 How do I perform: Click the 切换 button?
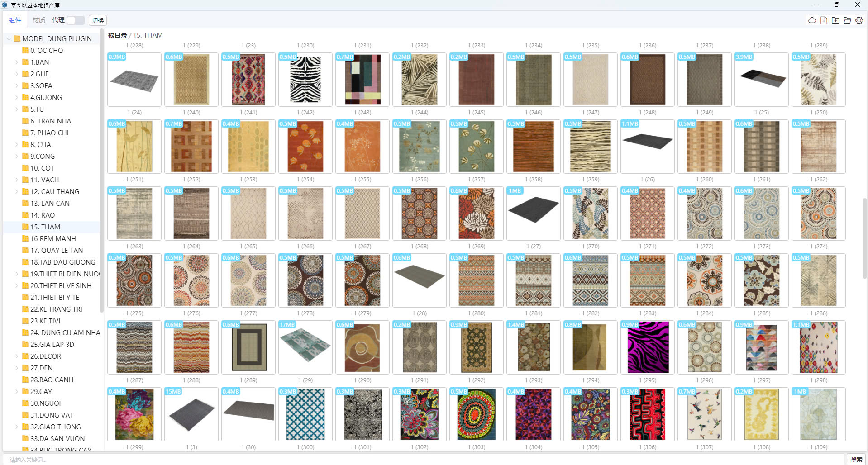(98, 20)
